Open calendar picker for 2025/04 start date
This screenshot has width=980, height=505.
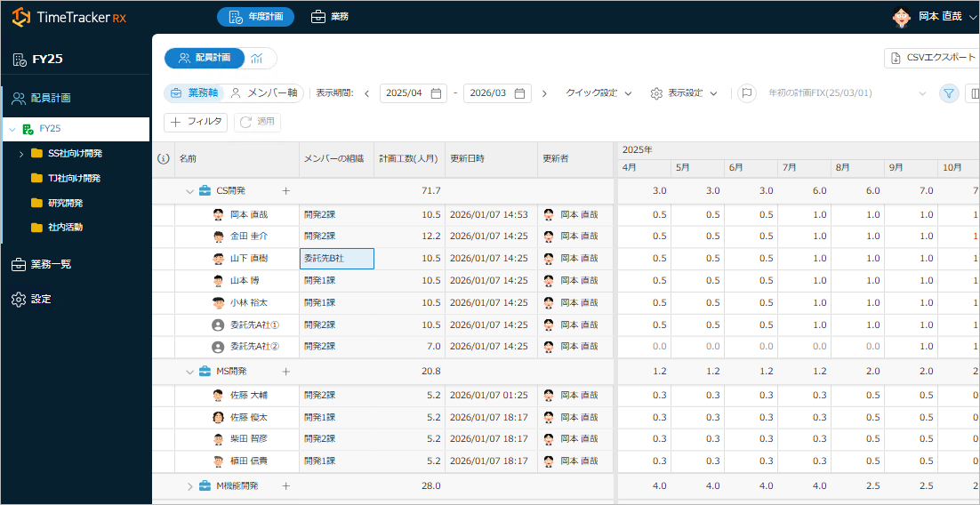tap(437, 93)
